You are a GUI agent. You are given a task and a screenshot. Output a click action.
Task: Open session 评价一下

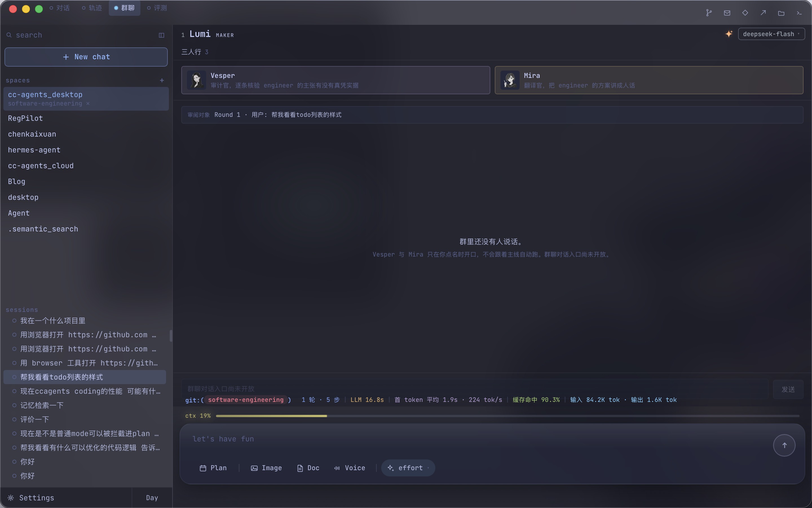click(x=85, y=419)
